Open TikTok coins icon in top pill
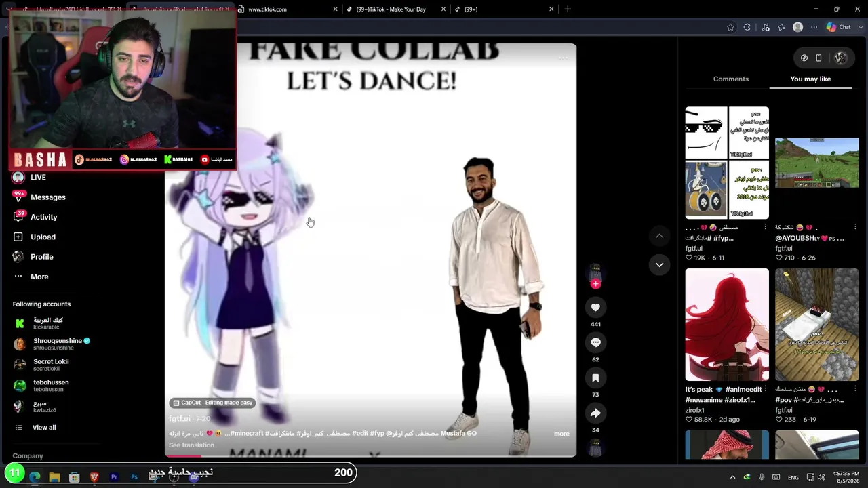868x488 pixels. click(804, 58)
